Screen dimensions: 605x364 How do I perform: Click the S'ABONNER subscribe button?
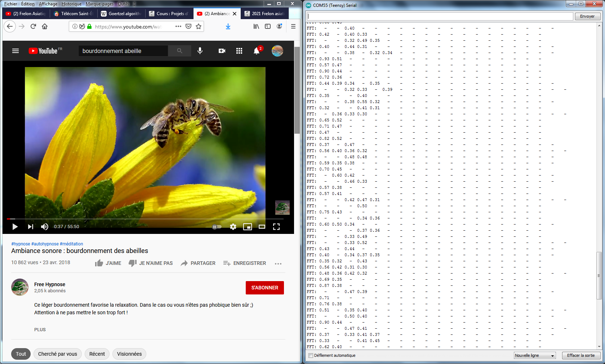pos(265,288)
